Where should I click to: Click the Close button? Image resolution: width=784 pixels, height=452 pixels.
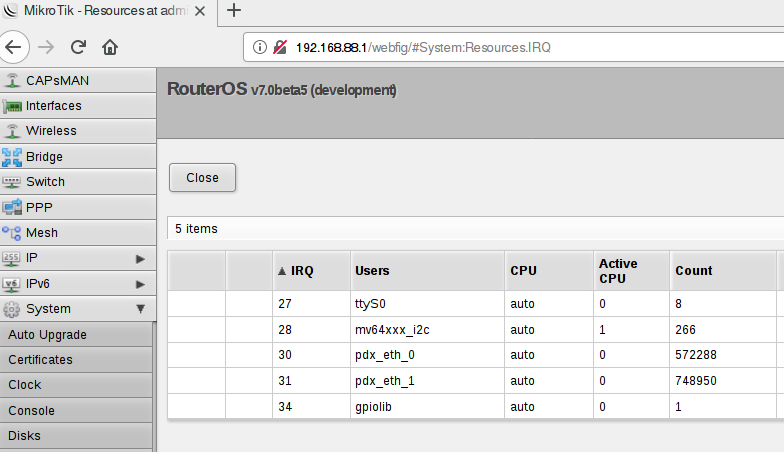tap(202, 178)
